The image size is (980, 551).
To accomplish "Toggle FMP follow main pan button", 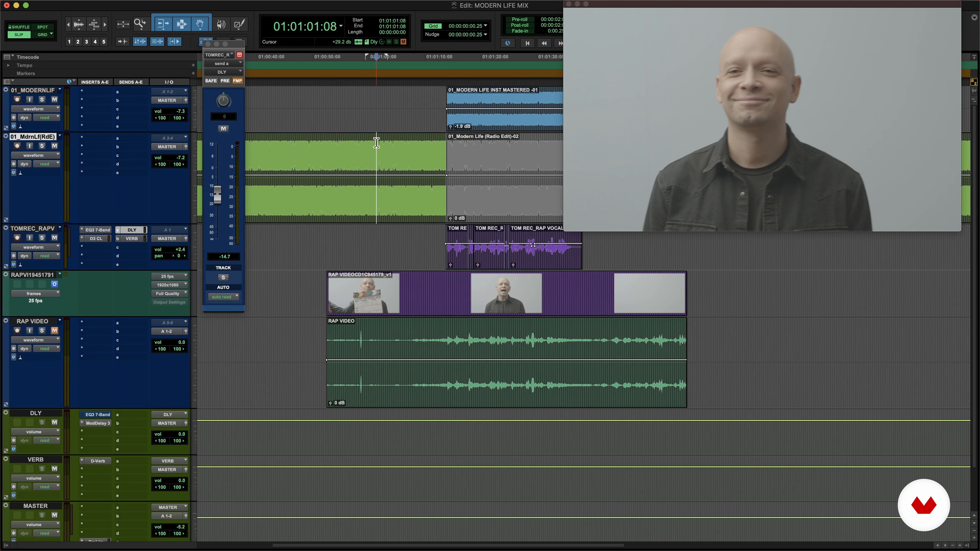I will [237, 81].
